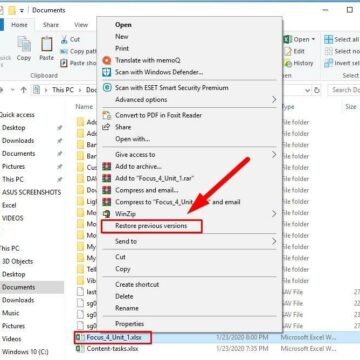Expand the Give access to submenu

[274, 155]
